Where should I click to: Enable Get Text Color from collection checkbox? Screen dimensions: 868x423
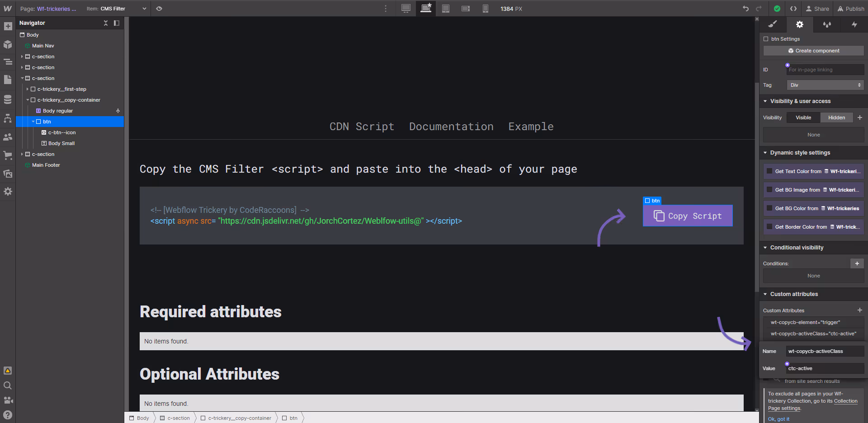click(x=769, y=171)
